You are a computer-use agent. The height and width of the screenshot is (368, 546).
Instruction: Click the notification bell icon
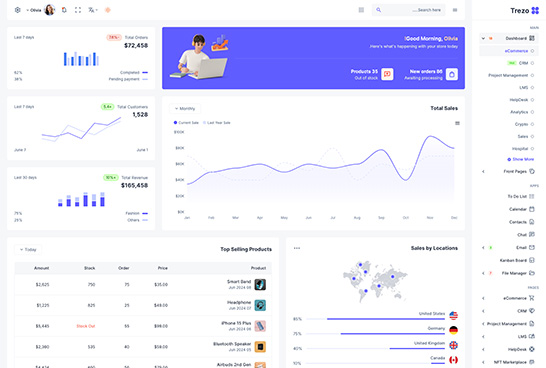pyautogui.click(x=64, y=10)
